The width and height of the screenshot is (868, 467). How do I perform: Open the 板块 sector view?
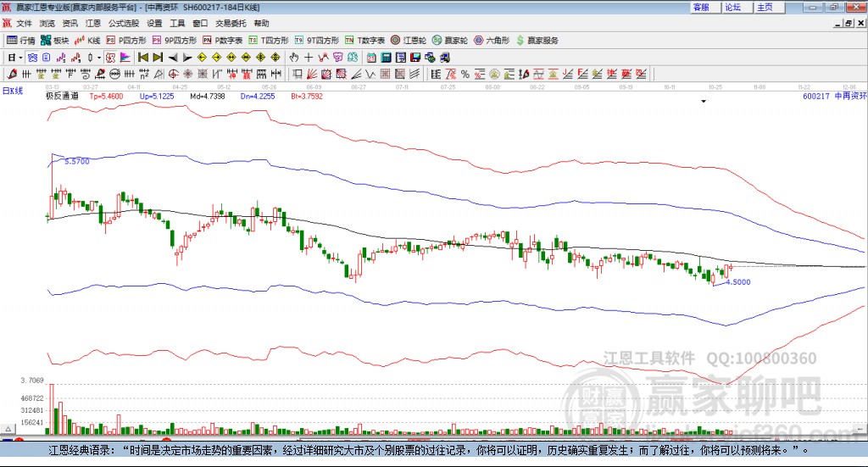(x=54, y=41)
